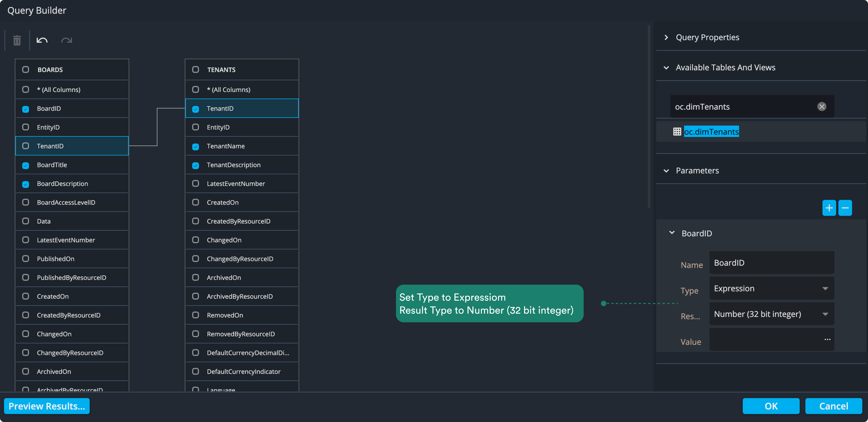This screenshot has height=422, width=868.
Task: Check DefaultCurrencyIndicator column checkbox
Action: click(x=195, y=371)
